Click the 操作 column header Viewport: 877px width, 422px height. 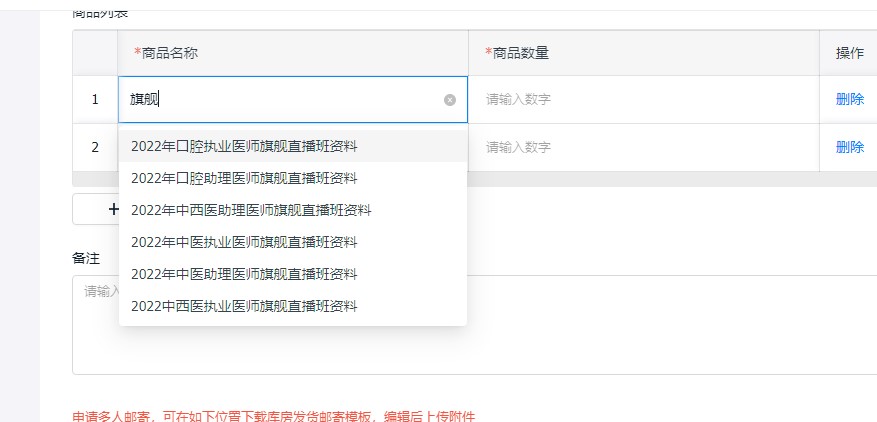coord(849,53)
